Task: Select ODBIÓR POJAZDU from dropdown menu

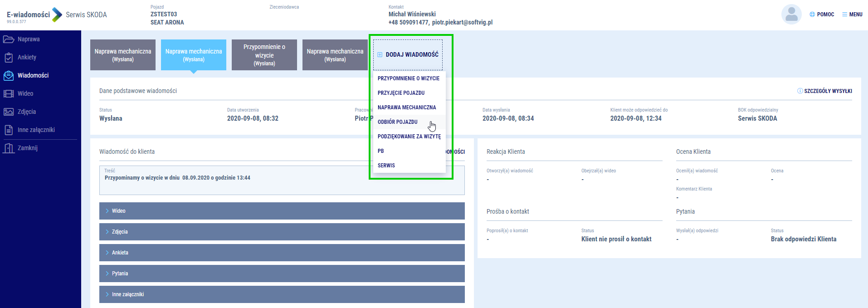Action: pos(398,122)
